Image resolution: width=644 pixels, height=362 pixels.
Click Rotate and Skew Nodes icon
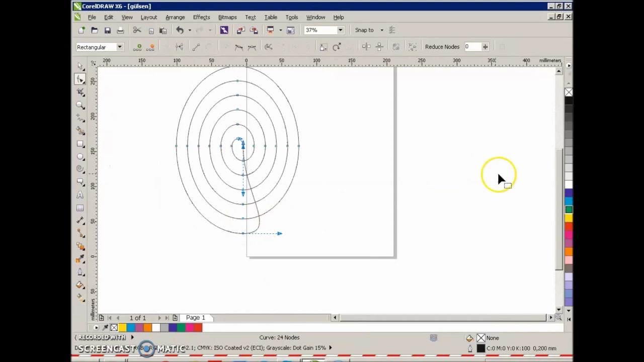point(337,47)
